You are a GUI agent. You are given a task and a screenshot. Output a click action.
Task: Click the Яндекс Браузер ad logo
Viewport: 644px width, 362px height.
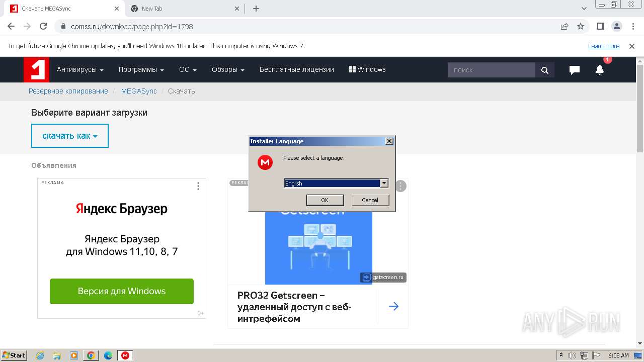click(x=122, y=209)
